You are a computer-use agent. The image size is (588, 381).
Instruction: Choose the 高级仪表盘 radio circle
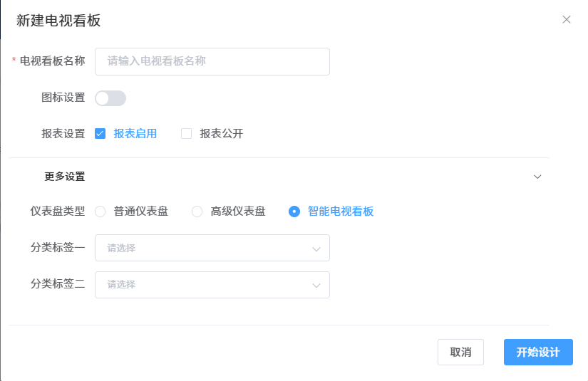tap(197, 212)
